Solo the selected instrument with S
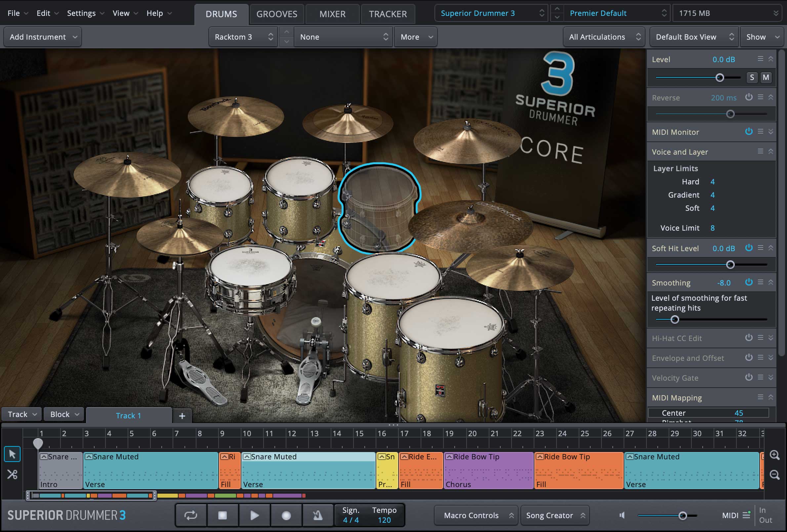The height and width of the screenshot is (532, 787). [752, 78]
